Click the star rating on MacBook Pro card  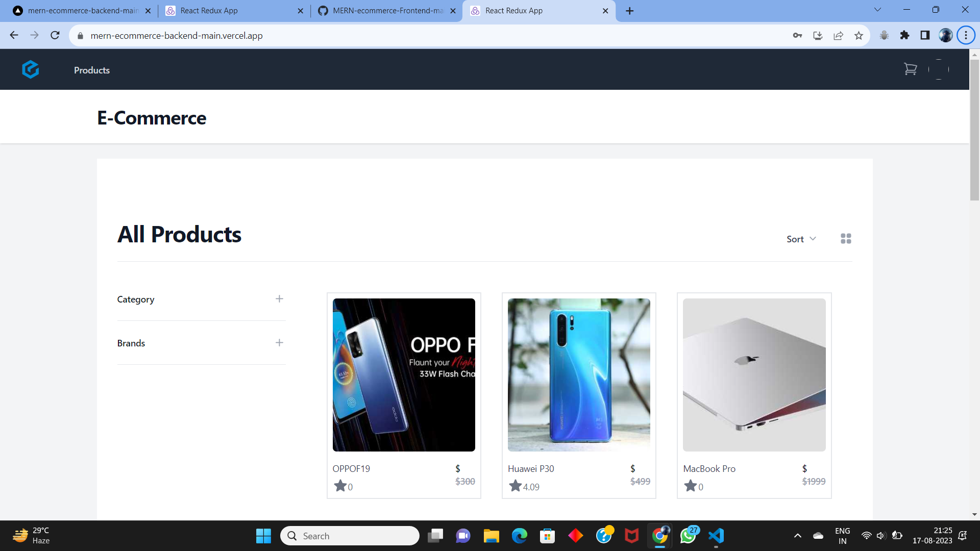(x=690, y=485)
